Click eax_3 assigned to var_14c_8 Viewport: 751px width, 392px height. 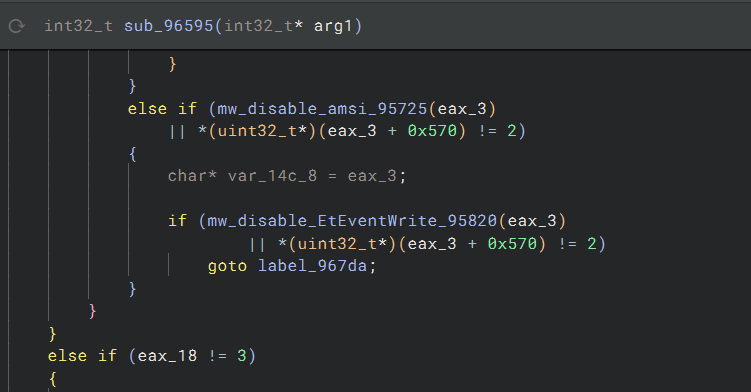click(x=372, y=176)
